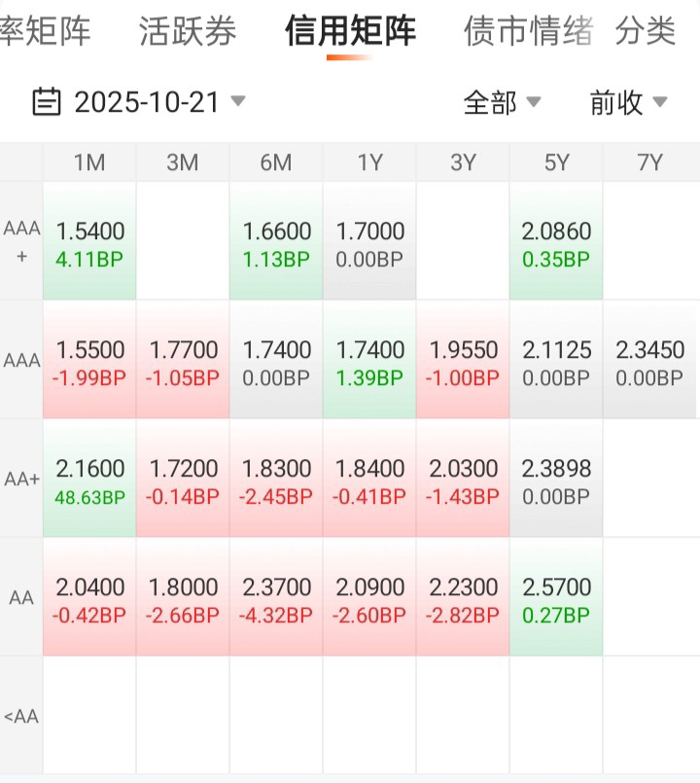Tap the AAA+ 1M cell showing 1.5400

coord(89,243)
